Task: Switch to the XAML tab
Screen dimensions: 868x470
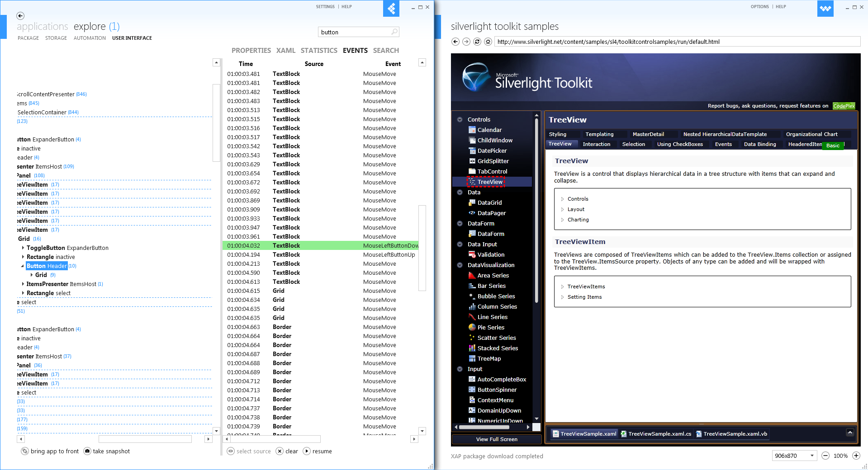Action: coord(285,50)
